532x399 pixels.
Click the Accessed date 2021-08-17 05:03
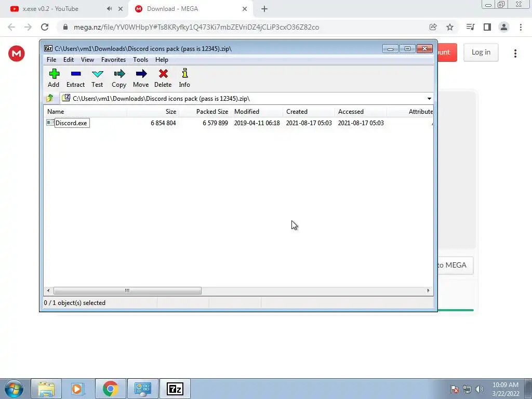[x=361, y=123]
